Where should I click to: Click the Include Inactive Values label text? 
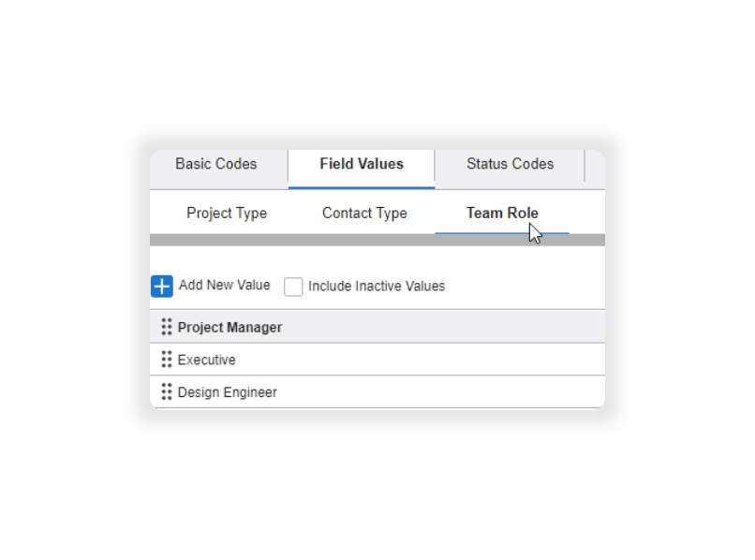377,286
